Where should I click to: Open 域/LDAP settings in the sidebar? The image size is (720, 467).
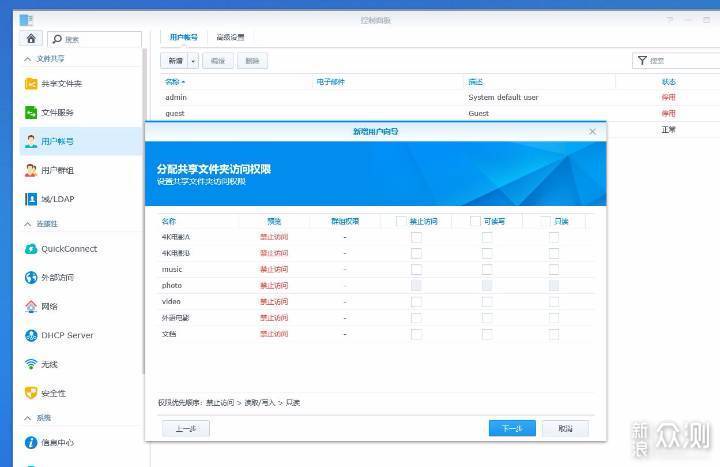click(57, 199)
